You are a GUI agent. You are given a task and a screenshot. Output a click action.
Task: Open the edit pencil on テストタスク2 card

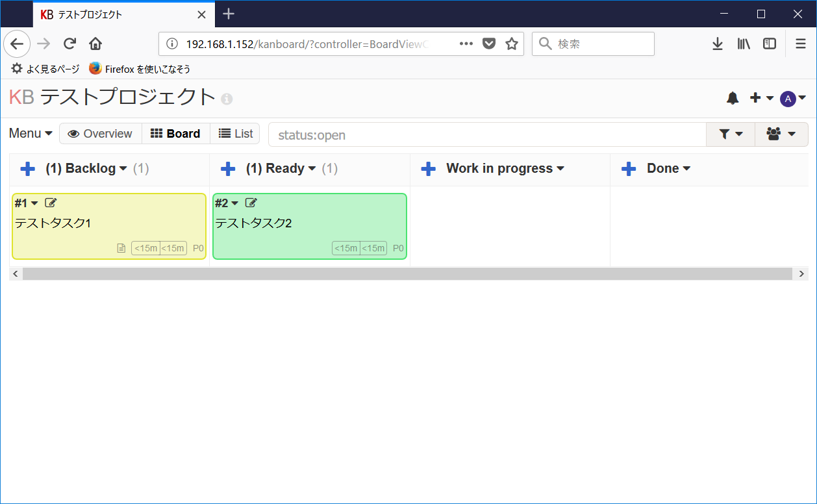pyautogui.click(x=251, y=202)
